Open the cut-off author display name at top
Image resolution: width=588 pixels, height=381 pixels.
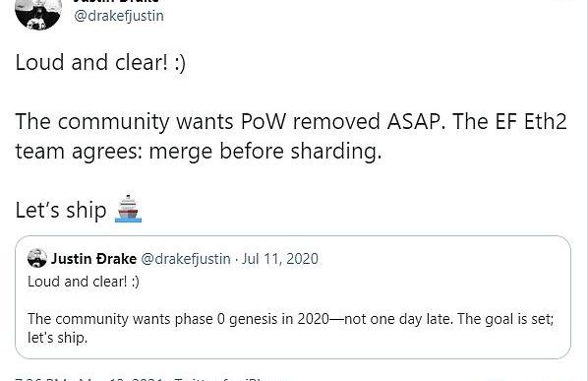click(116, 1)
